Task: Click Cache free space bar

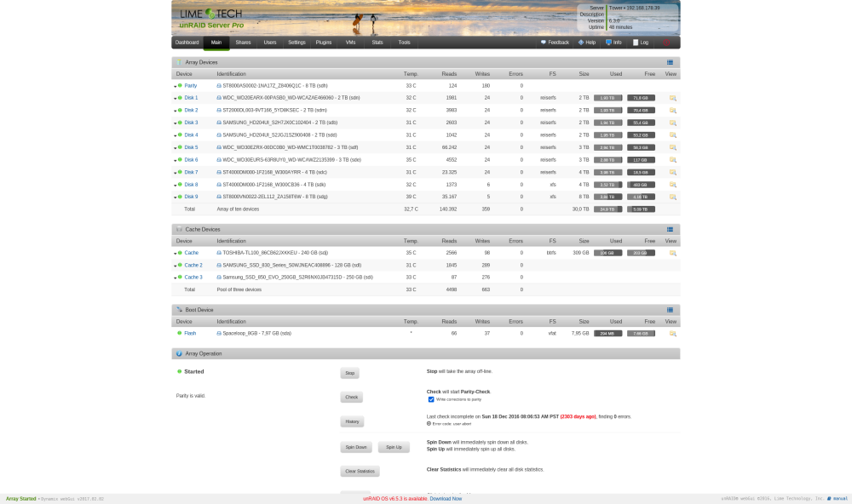Action: 641,253
